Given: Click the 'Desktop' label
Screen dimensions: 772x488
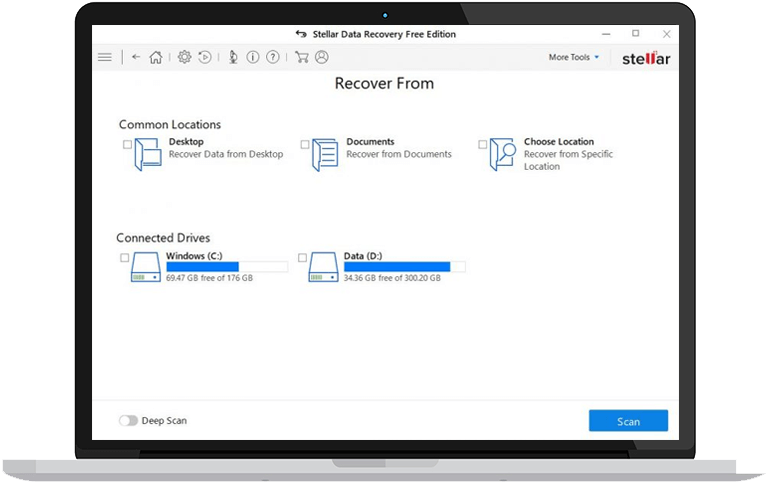Looking at the screenshot, I should coord(186,142).
